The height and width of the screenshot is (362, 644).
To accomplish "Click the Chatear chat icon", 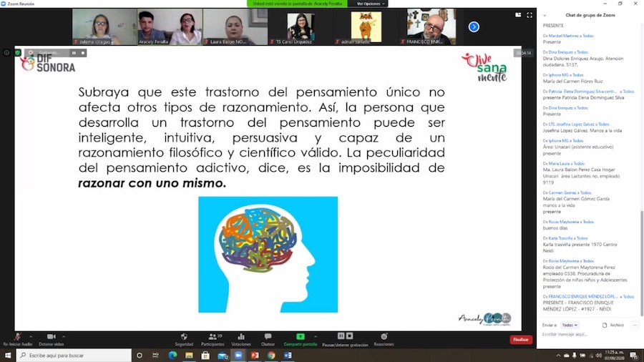I will point(267,337).
